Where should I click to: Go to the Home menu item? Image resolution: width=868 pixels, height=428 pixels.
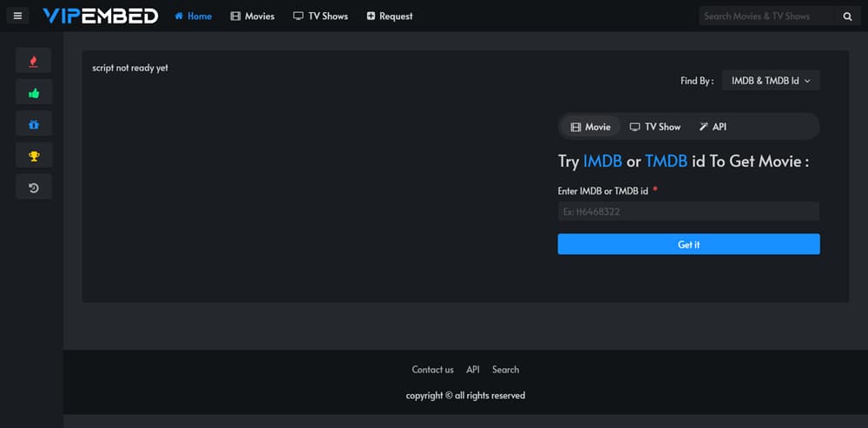194,16
